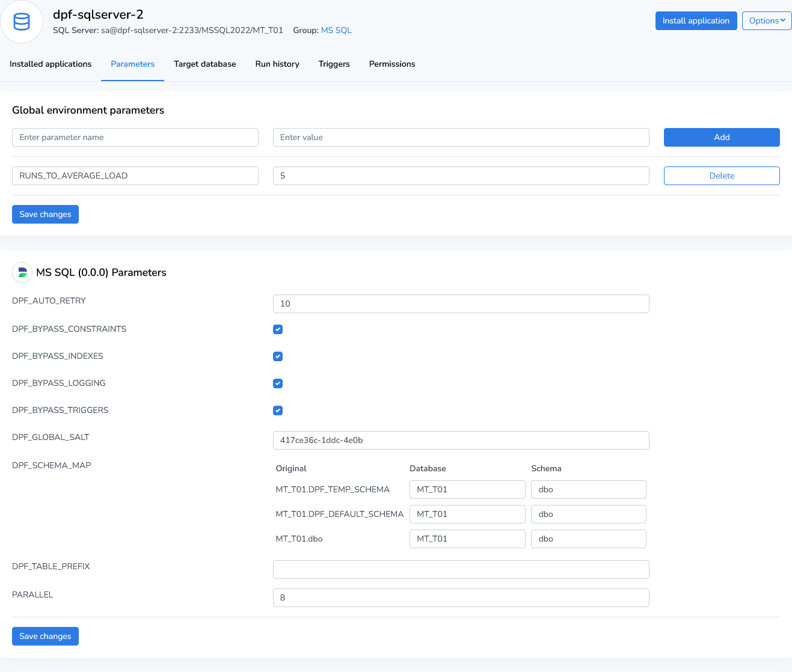Save changes for global environment parameters

45,214
